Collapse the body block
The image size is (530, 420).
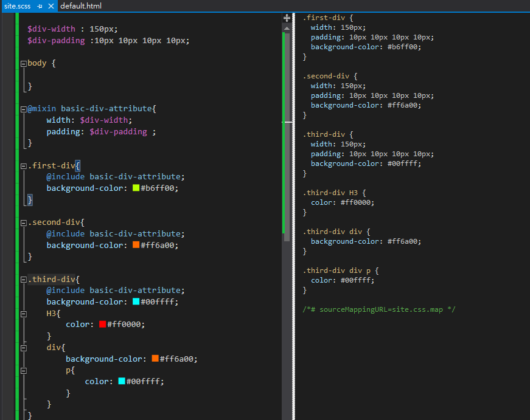[x=24, y=63]
